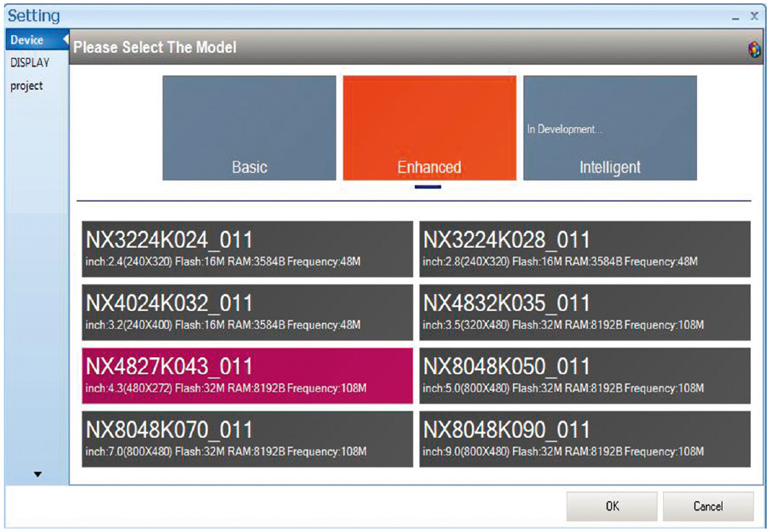Select the Intelligent model series
The image size is (770, 532).
[610, 128]
